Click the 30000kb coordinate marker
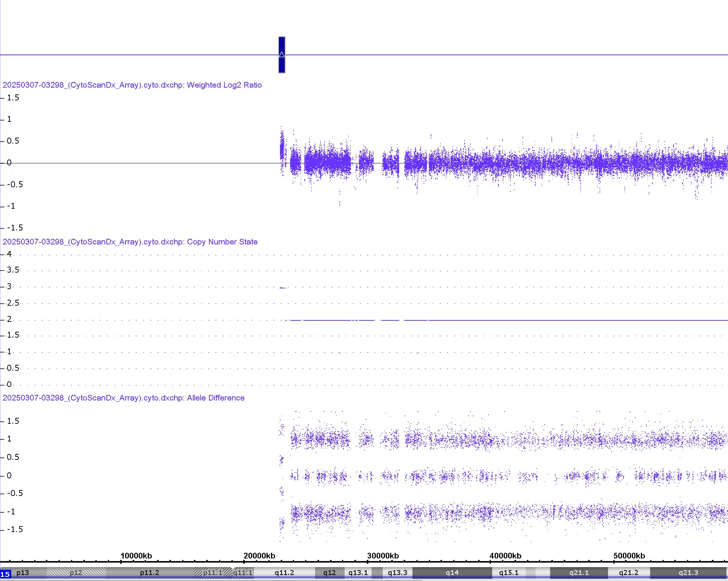 point(383,556)
